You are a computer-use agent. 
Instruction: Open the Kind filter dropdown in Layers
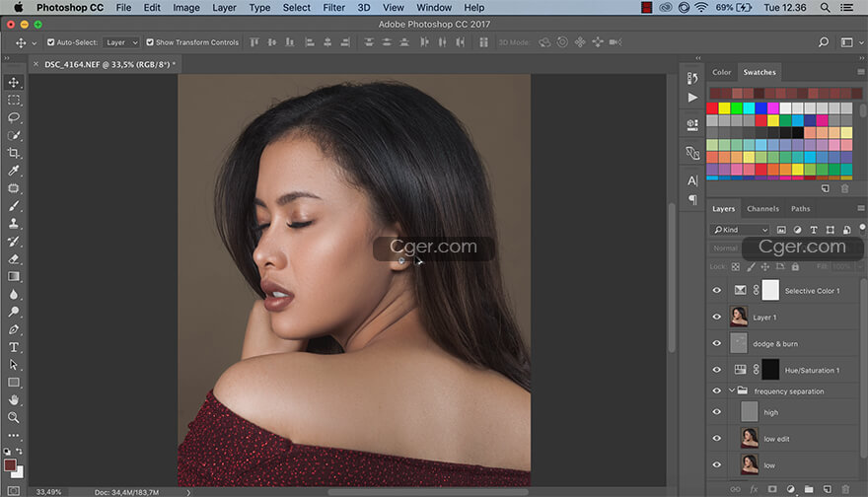pyautogui.click(x=741, y=230)
